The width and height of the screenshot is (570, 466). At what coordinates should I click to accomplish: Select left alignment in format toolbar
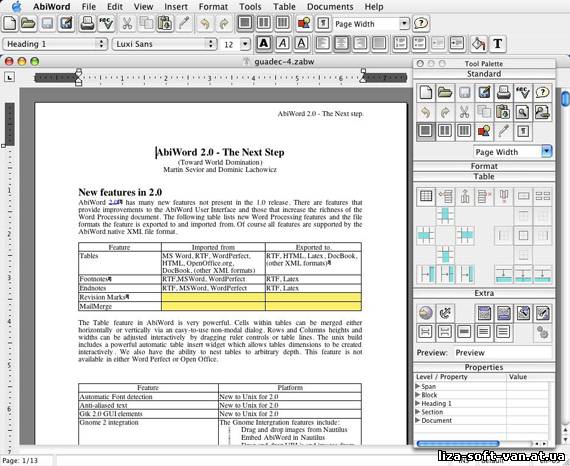click(x=322, y=44)
